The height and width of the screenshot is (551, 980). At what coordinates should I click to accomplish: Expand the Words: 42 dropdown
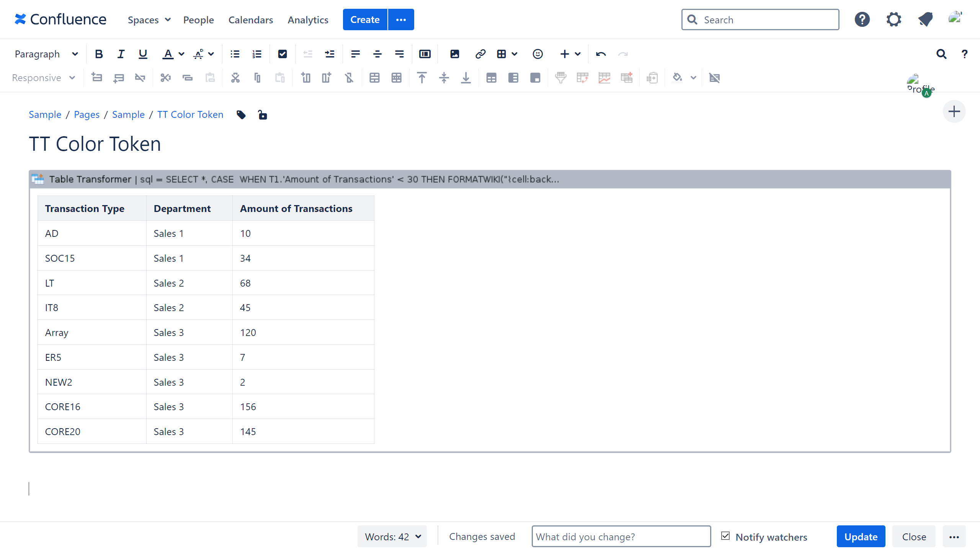[392, 536]
